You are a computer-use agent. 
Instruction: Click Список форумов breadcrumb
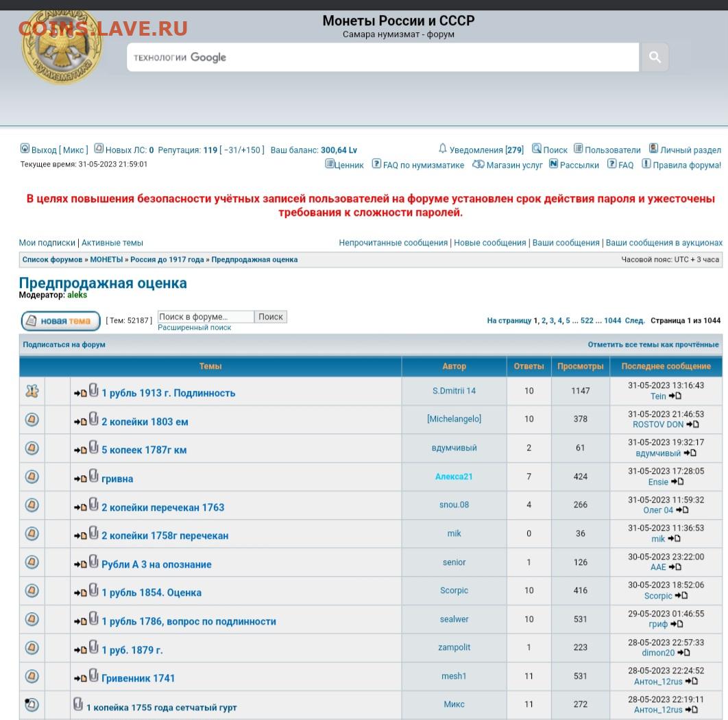coord(53,260)
